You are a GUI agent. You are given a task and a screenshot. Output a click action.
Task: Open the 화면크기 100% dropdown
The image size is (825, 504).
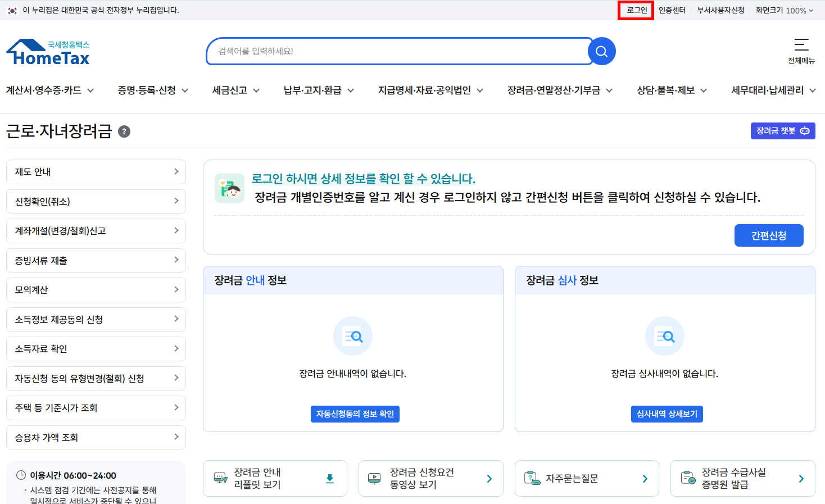coord(785,10)
